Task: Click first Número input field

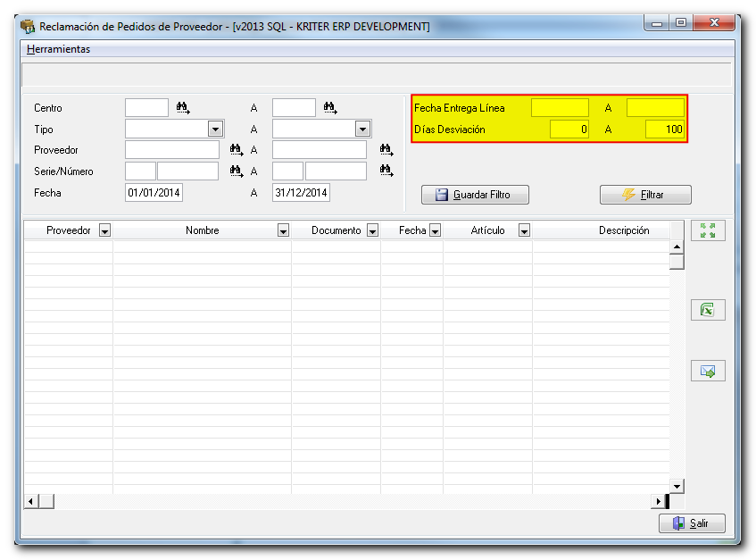Action: (x=188, y=171)
